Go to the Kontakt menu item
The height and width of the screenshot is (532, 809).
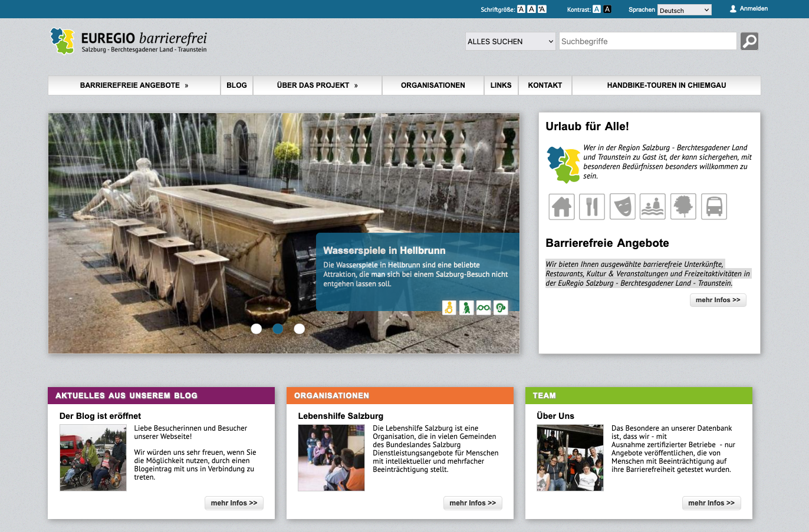click(545, 85)
